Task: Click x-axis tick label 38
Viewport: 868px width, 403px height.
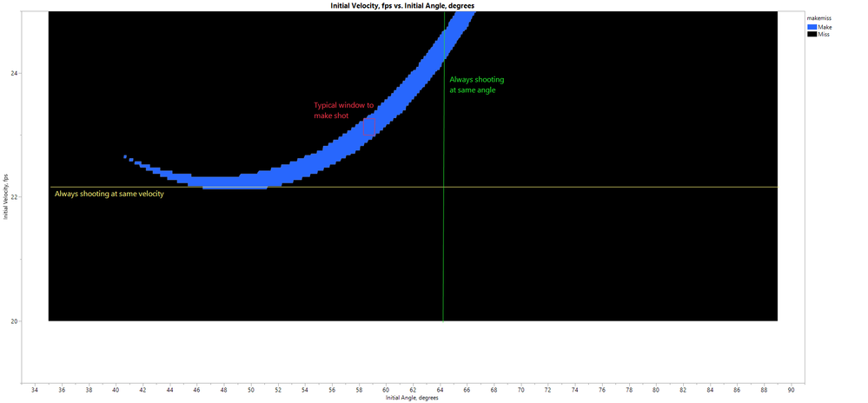Action: pos(89,389)
